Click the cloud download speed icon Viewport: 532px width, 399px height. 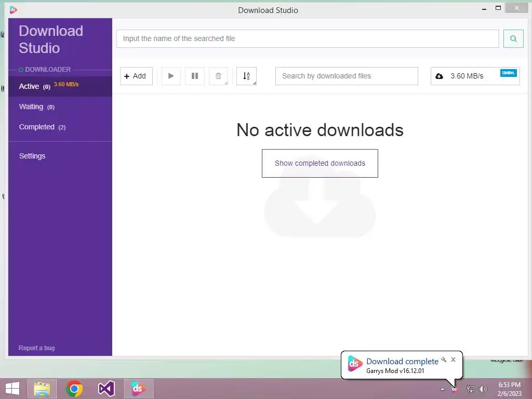click(x=439, y=76)
